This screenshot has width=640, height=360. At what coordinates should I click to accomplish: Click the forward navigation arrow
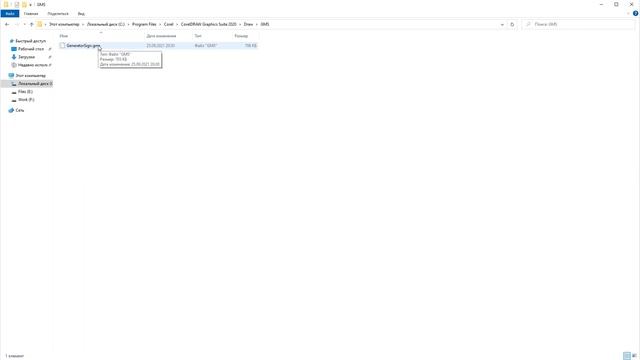17,24
